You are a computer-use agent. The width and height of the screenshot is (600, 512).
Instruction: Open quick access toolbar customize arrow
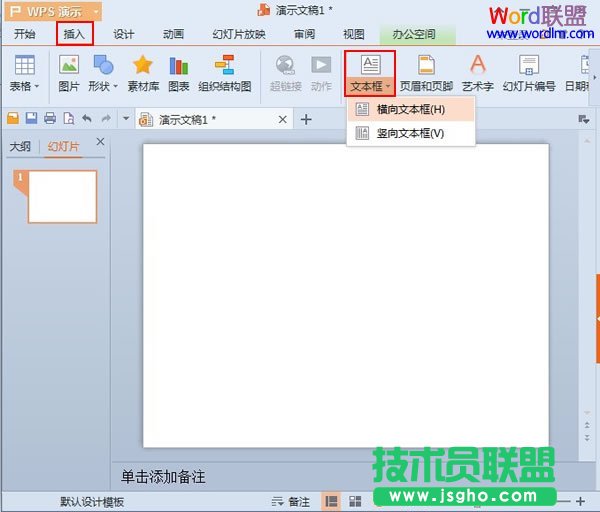126,119
